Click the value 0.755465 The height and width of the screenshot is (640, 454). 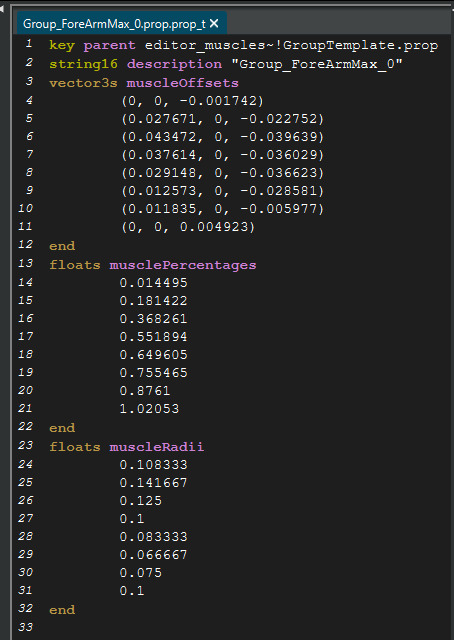click(154, 372)
